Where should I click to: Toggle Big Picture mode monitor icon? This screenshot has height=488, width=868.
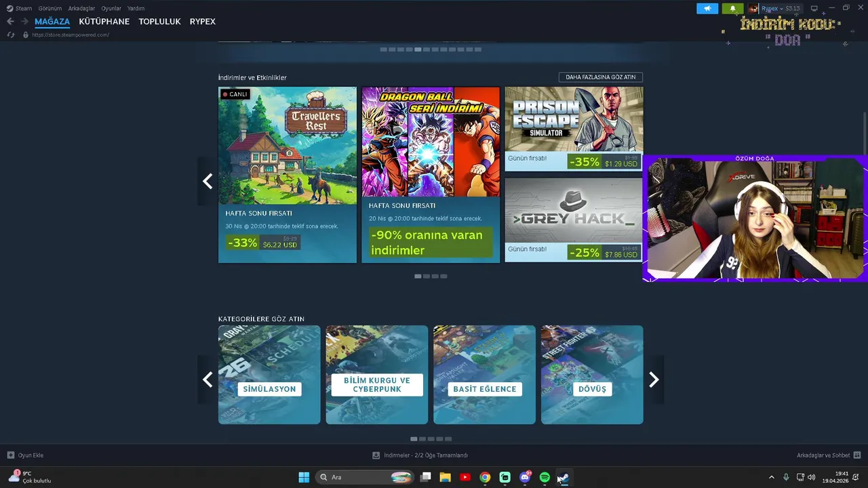point(814,9)
